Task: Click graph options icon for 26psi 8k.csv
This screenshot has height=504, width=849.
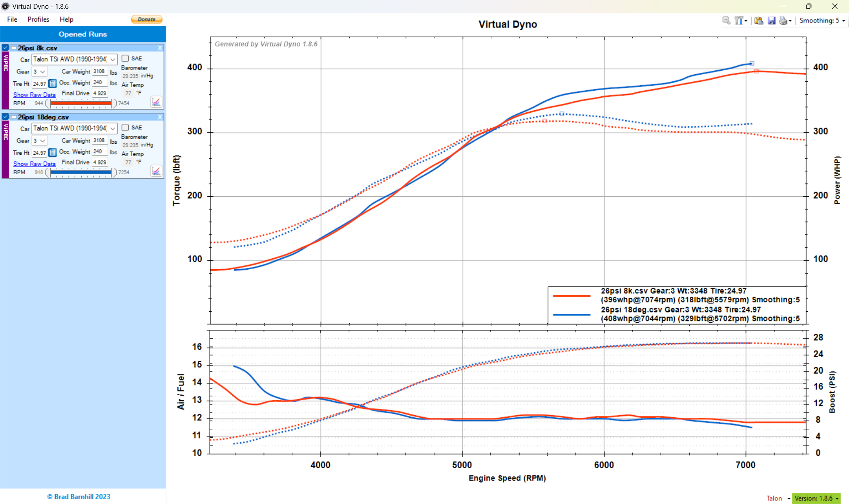Action: 156,102
